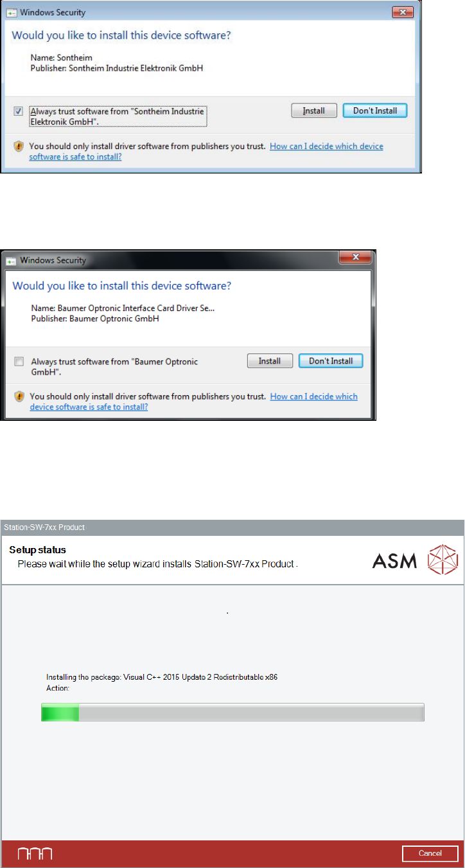Click the shield warning icon in Sontheim dialog
This screenshot has height=868, width=465.
pos(19,146)
